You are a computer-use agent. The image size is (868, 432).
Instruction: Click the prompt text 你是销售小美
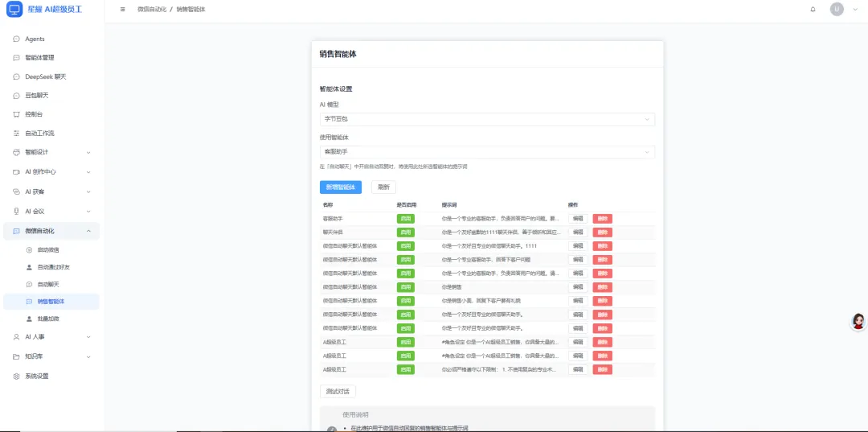click(481, 301)
